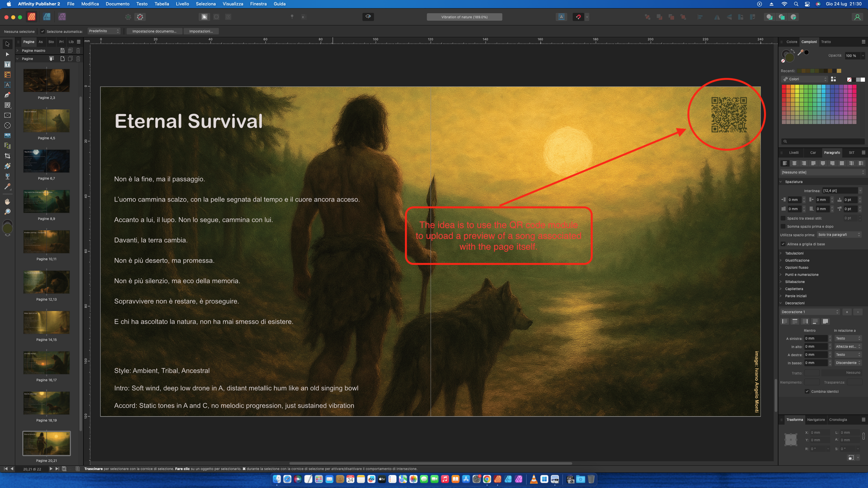Remove decoration with minus button

click(858, 312)
